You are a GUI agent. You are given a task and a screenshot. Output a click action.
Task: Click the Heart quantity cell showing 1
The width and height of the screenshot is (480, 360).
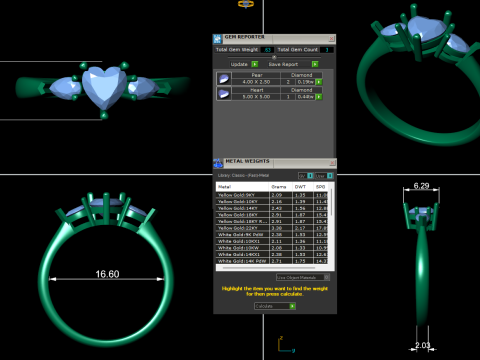tap(288, 97)
